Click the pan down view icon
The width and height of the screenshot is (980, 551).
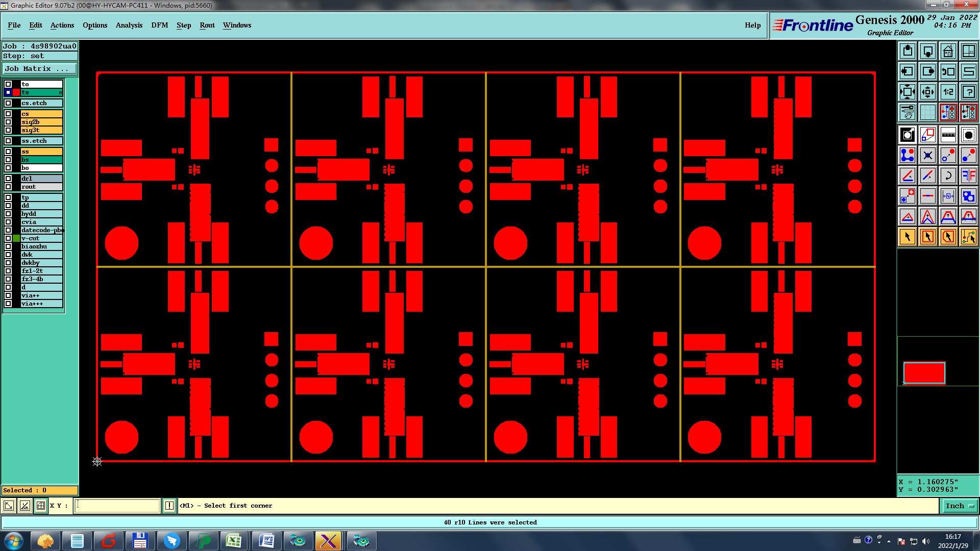[928, 51]
